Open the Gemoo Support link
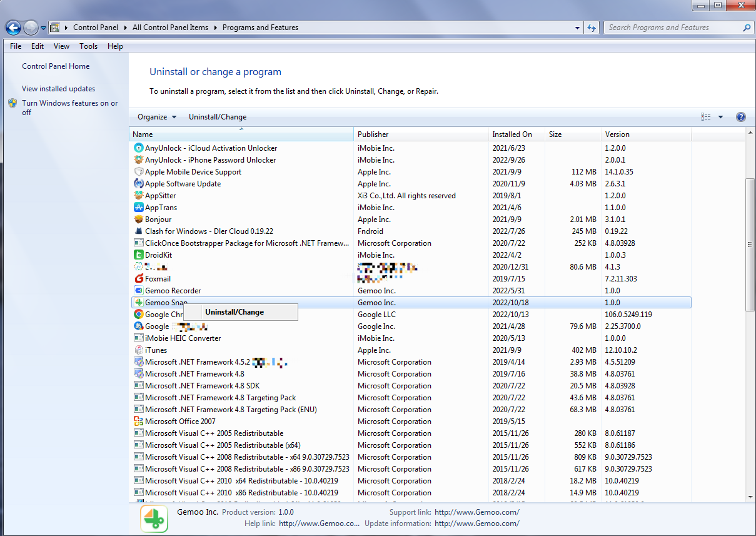Screen dimensions: 756x536 point(477,512)
